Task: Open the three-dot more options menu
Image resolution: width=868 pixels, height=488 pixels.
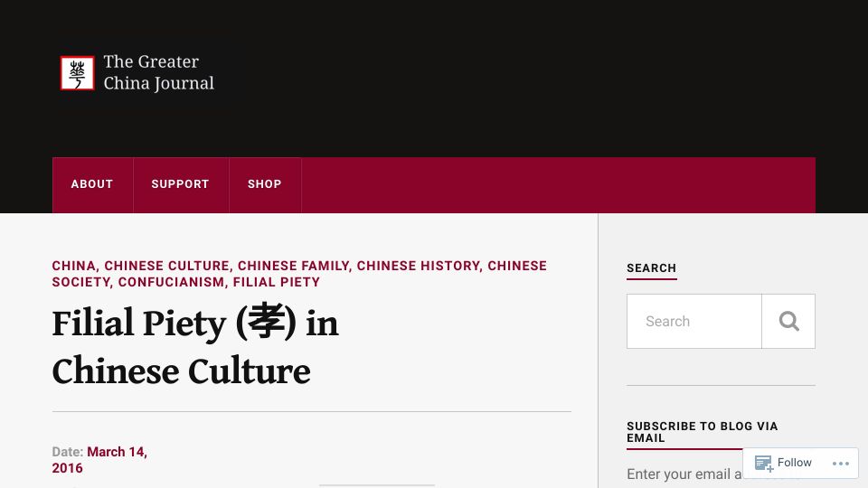Action: tap(840, 463)
